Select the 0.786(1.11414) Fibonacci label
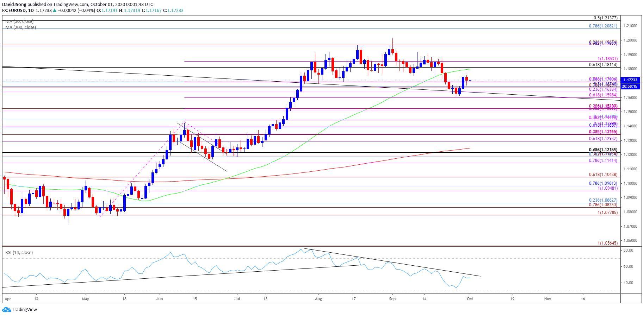This screenshot has width=644, height=316. coord(603,160)
